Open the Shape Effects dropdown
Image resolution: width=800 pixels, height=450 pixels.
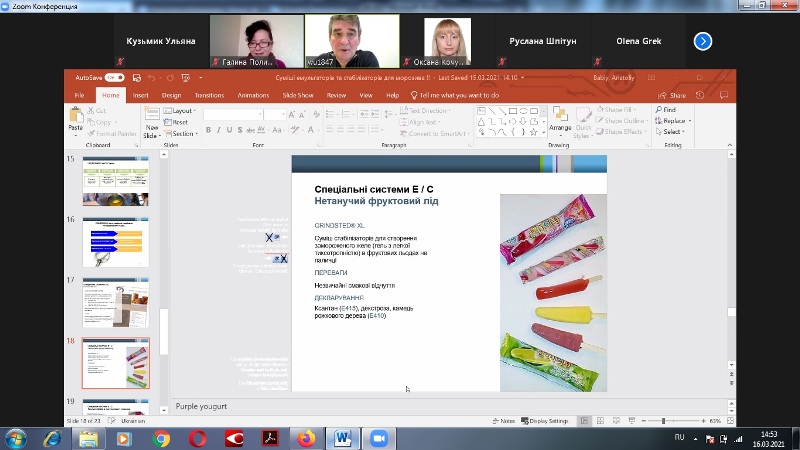[621, 132]
